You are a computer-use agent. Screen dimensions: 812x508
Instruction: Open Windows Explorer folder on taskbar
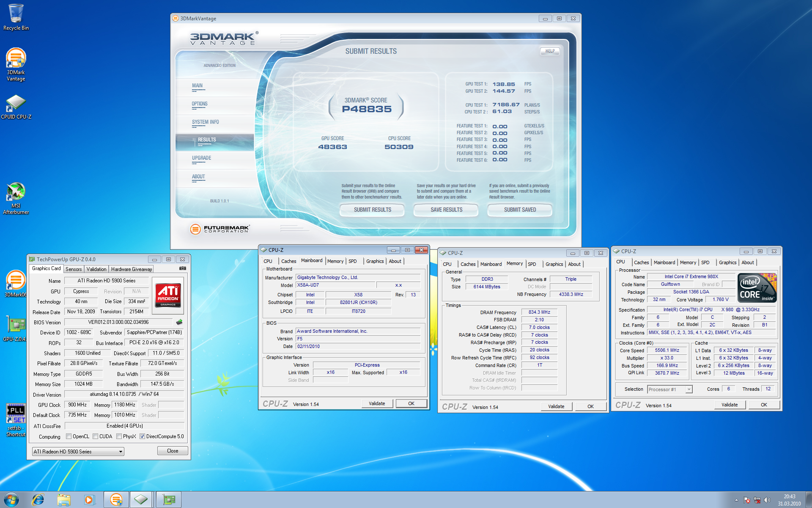(x=64, y=500)
